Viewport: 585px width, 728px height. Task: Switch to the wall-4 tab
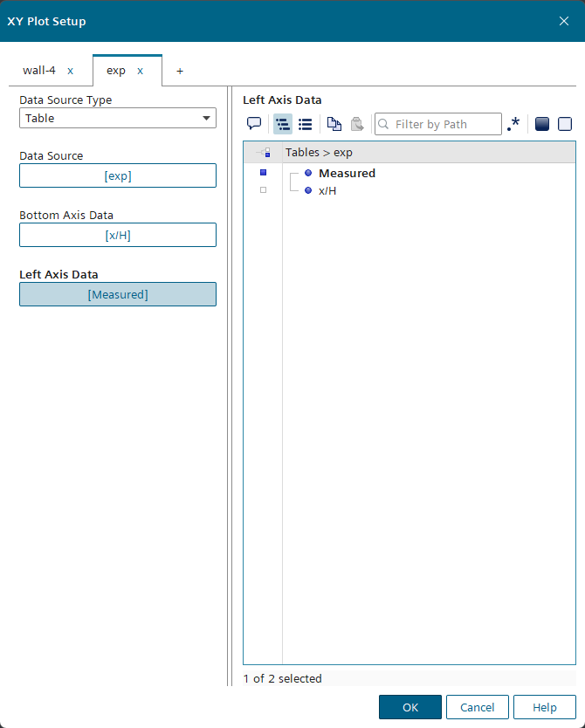[39, 71]
